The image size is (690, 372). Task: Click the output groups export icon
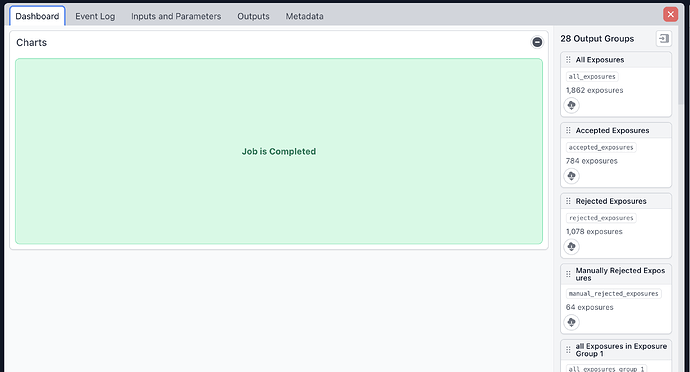(664, 39)
